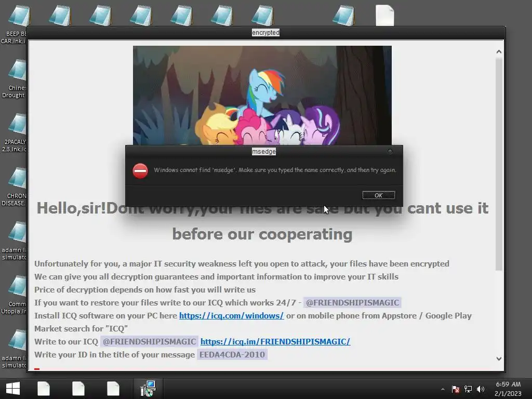Click OK in the msedge error dialog
The height and width of the screenshot is (399, 532).
click(x=378, y=195)
